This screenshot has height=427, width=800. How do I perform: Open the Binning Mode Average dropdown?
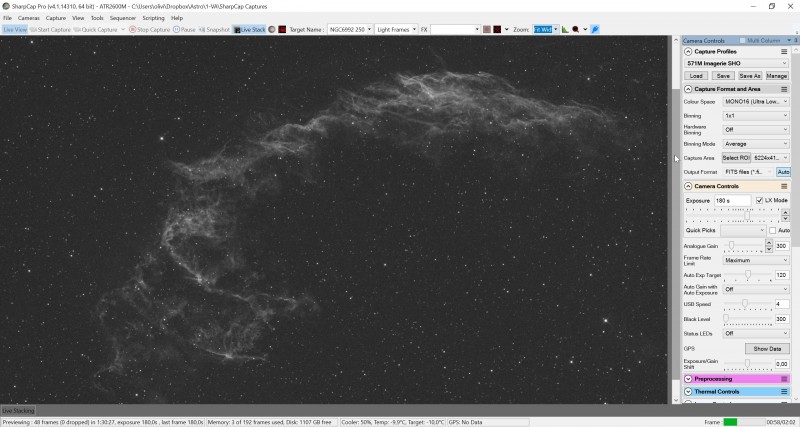(756, 144)
